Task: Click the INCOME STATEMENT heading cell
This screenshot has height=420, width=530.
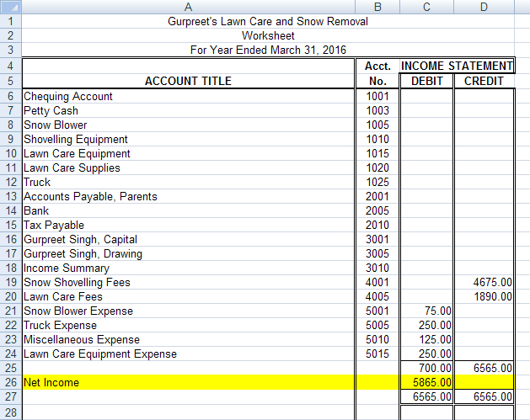Action: point(456,66)
